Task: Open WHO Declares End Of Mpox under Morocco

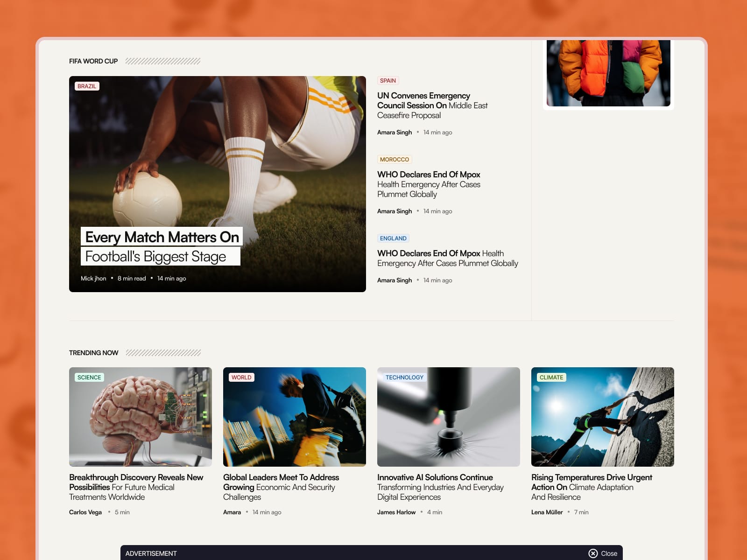Action: [x=429, y=184]
